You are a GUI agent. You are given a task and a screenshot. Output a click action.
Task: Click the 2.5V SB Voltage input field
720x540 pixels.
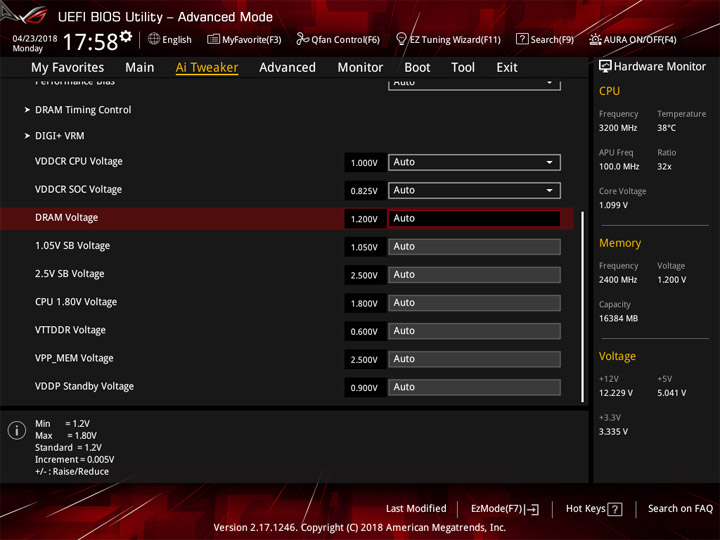click(x=474, y=275)
